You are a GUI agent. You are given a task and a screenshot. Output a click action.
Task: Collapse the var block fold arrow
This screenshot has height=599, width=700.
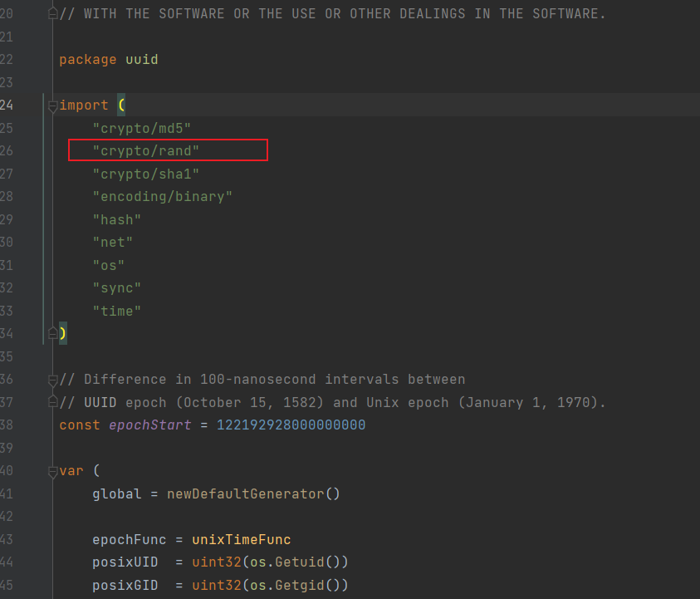tap(53, 471)
